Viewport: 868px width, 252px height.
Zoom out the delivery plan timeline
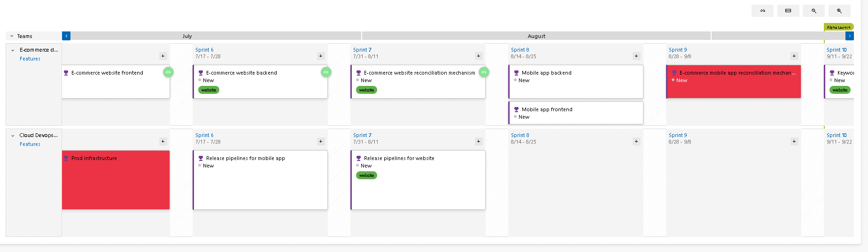[814, 11]
